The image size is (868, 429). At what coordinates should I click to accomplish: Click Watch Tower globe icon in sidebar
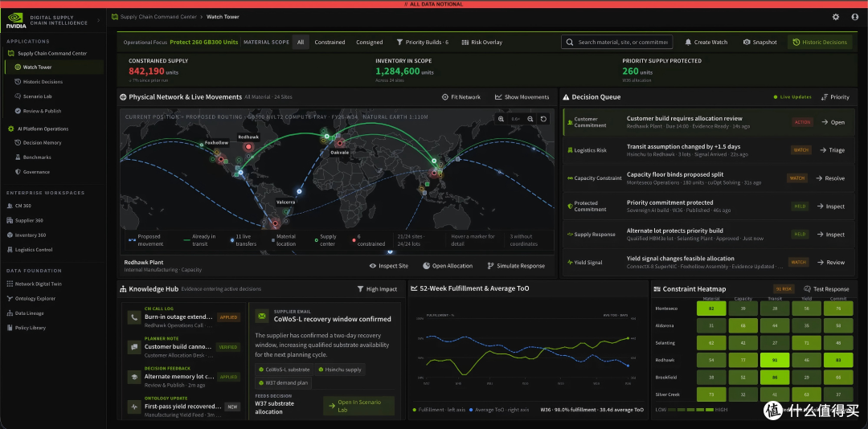18,67
